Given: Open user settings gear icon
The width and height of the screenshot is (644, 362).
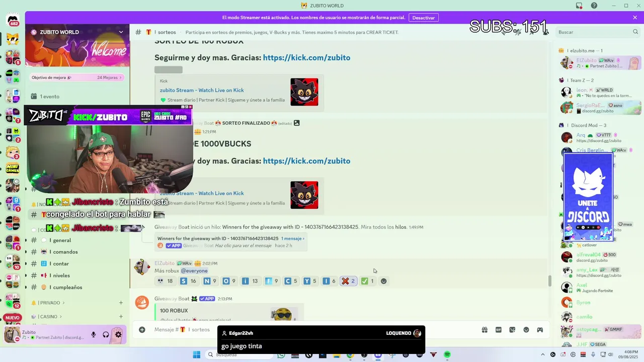Looking at the screenshot, I should pos(118,335).
